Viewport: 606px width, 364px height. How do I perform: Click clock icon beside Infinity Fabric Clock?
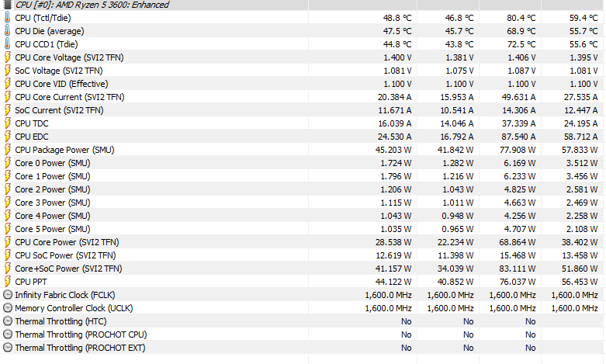(x=7, y=295)
